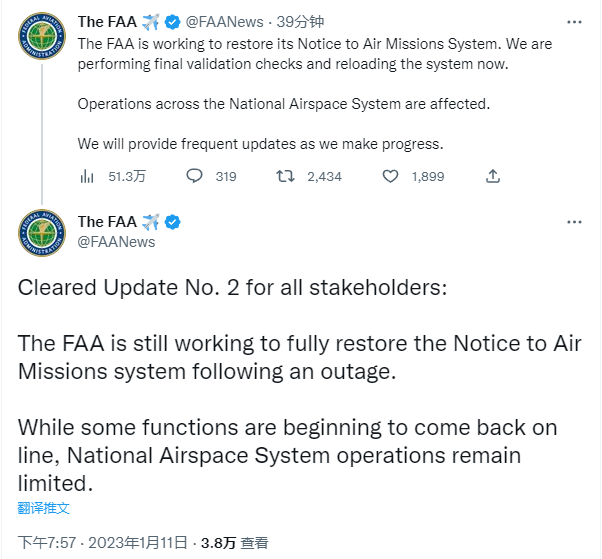The width and height of the screenshot is (602, 559).
Task: Retweet the first FAA tweet
Action: click(285, 176)
